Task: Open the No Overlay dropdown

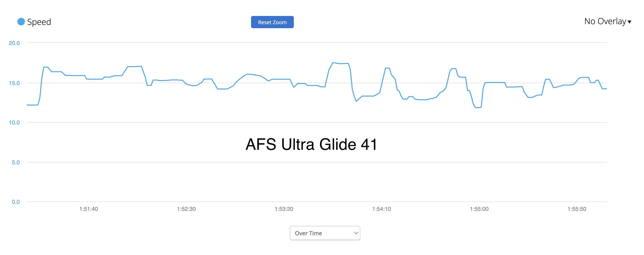Action: pos(605,21)
